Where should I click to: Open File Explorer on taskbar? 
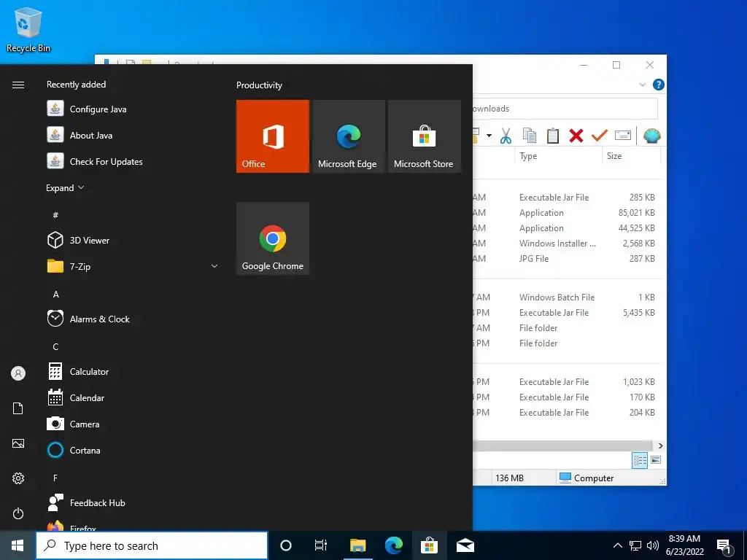[357, 545]
